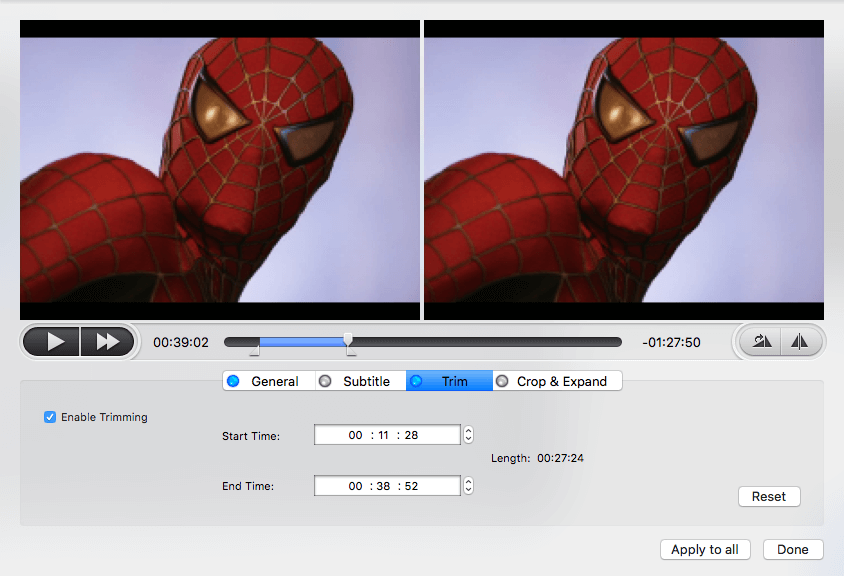Click the original video preview pane
The height and width of the screenshot is (576, 844).
(220, 170)
